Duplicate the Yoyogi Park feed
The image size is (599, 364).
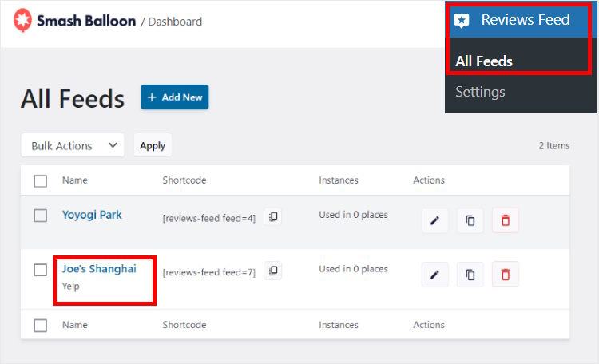[x=470, y=221]
